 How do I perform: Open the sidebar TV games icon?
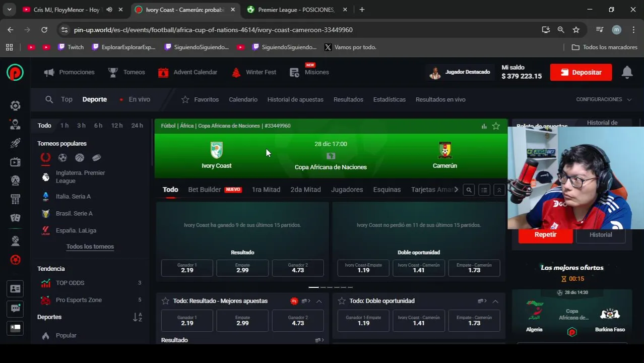(x=16, y=162)
